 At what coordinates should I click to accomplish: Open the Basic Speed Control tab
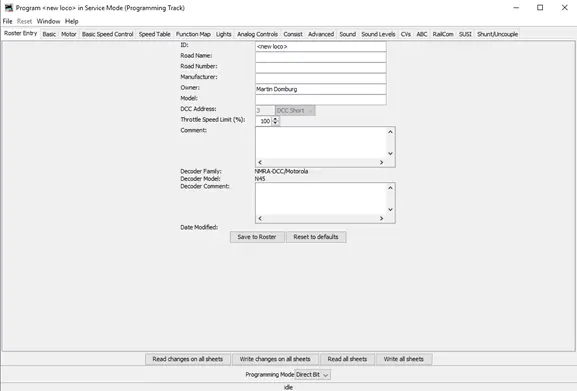pos(107,34)
